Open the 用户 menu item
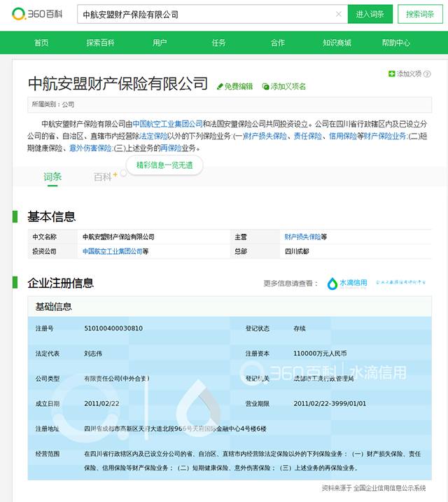The height and width of the screenshot is (502, 448). point(160,43)
